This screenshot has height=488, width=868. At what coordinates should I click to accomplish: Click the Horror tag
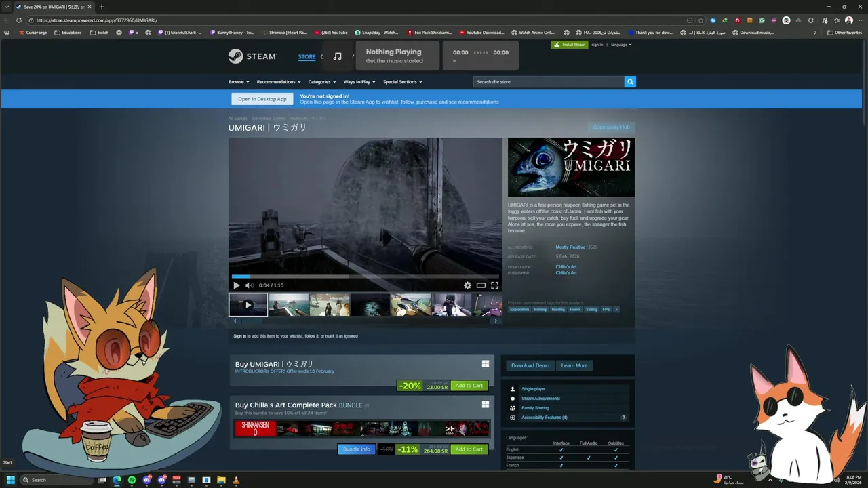click(x=575, y=310)
